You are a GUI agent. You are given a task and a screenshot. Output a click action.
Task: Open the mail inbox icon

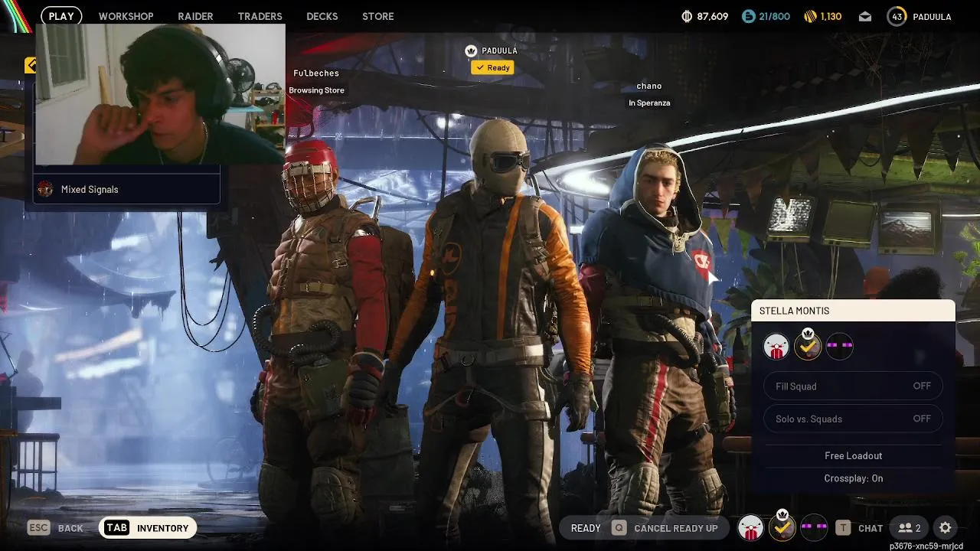(x=865, y=17)
